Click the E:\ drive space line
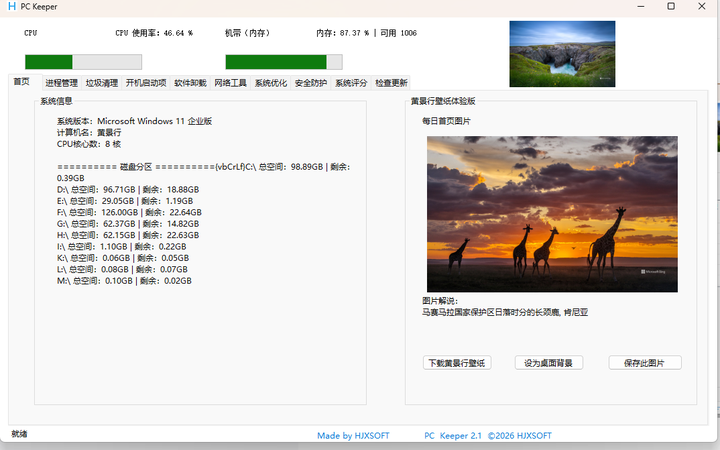The height and width of the screenshot is (450, 720). click(x=125, y=201)
